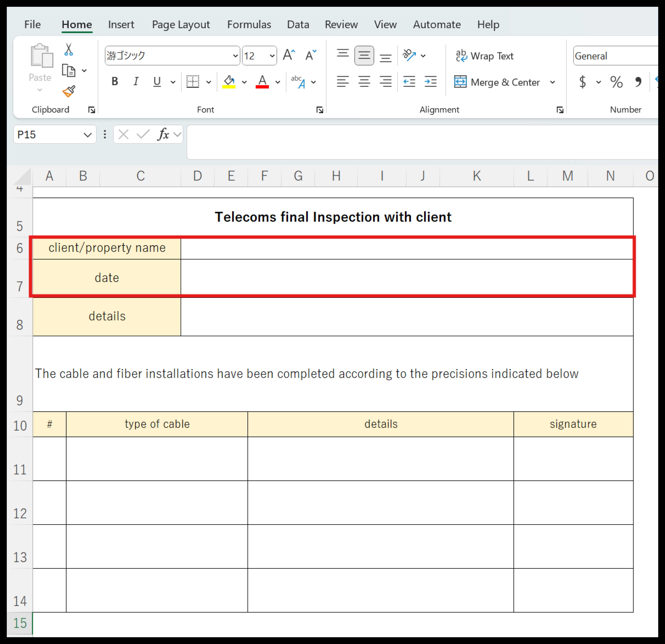Open the font name dropdown
The width and height of the screenshot is (665, 644).
(235, 56)
